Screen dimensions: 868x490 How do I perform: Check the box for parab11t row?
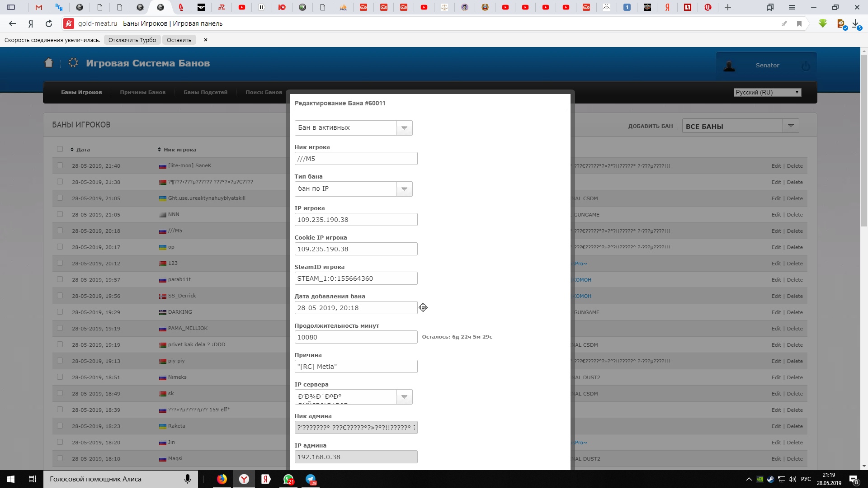60,279
